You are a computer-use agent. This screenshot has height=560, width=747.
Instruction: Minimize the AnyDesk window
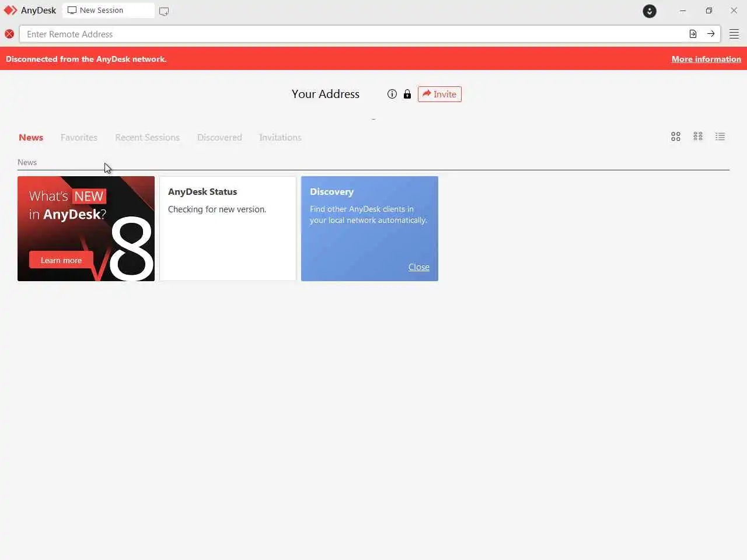(x=683, y=10)
